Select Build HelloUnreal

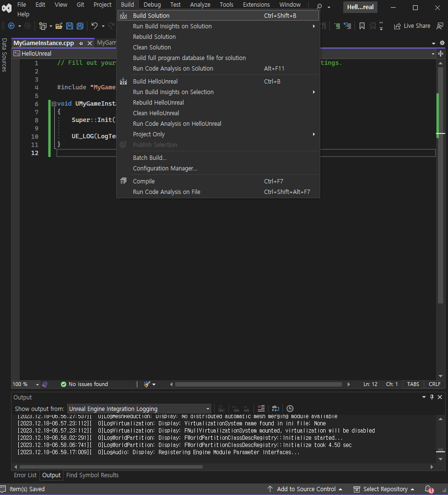[x=218, y=82]
